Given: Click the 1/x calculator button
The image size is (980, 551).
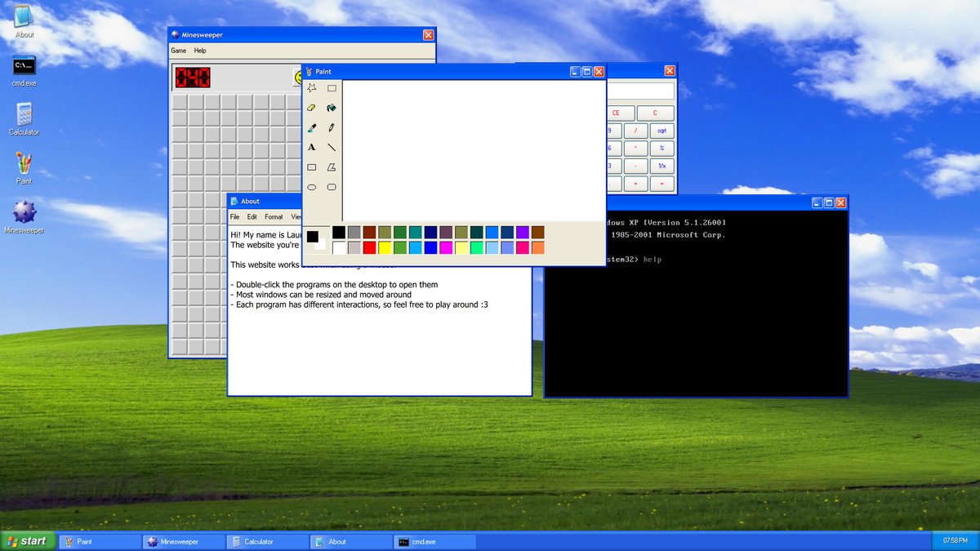Looking at the screenshot, I should 661,166.
